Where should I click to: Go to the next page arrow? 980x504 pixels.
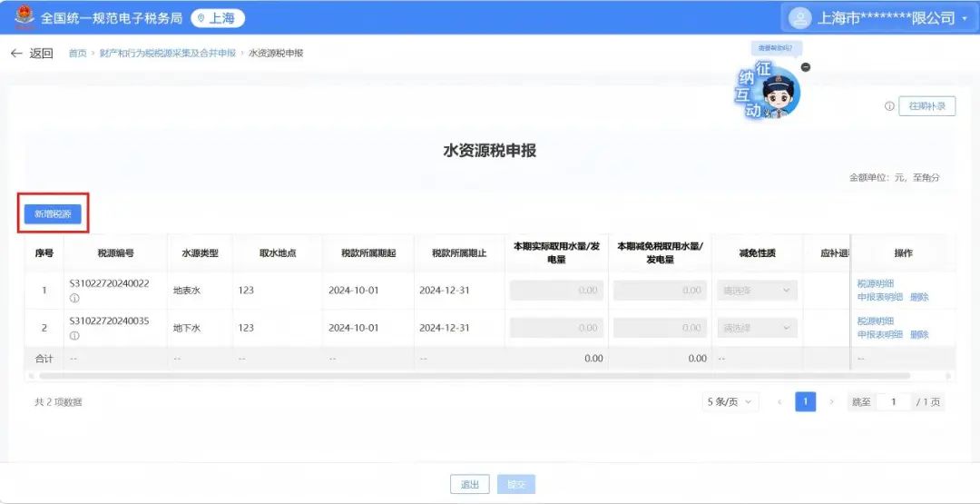pos(830,401)
